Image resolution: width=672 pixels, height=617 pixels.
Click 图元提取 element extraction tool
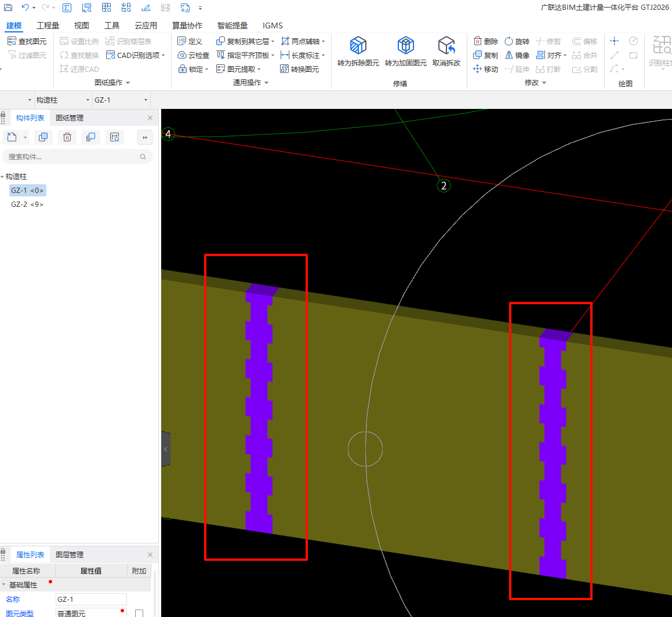coord(238,69)
